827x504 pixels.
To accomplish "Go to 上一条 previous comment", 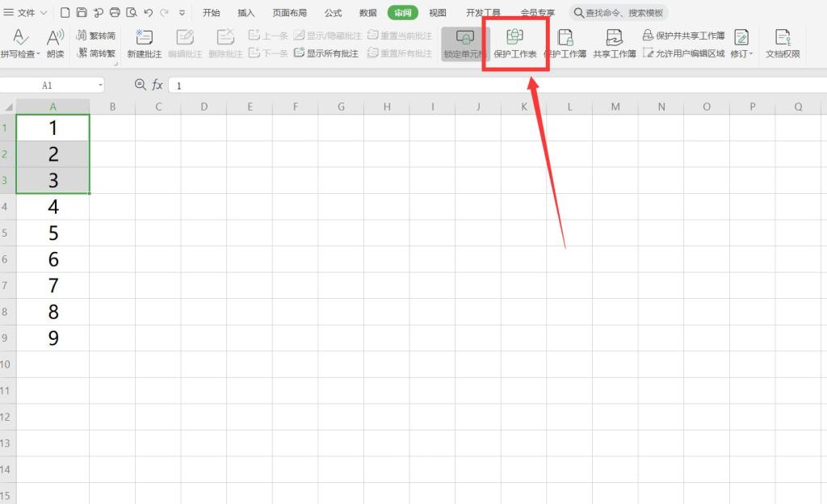I will tap(268, 36).
